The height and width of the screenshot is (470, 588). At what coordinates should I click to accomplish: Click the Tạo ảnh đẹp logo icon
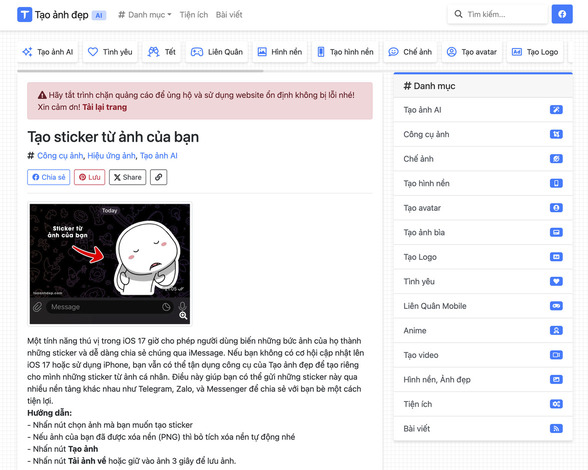24,15
